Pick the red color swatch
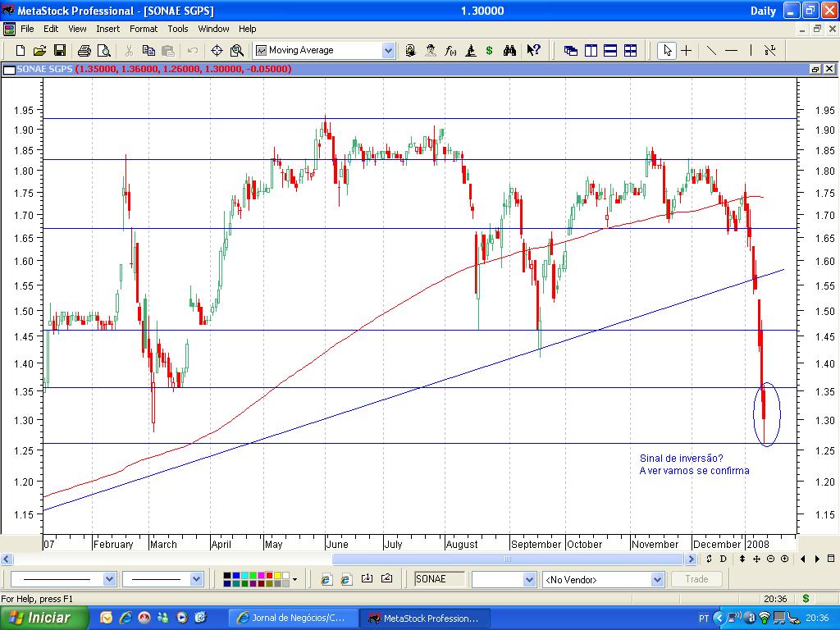The image size is (840, 630). click(269, 576)
